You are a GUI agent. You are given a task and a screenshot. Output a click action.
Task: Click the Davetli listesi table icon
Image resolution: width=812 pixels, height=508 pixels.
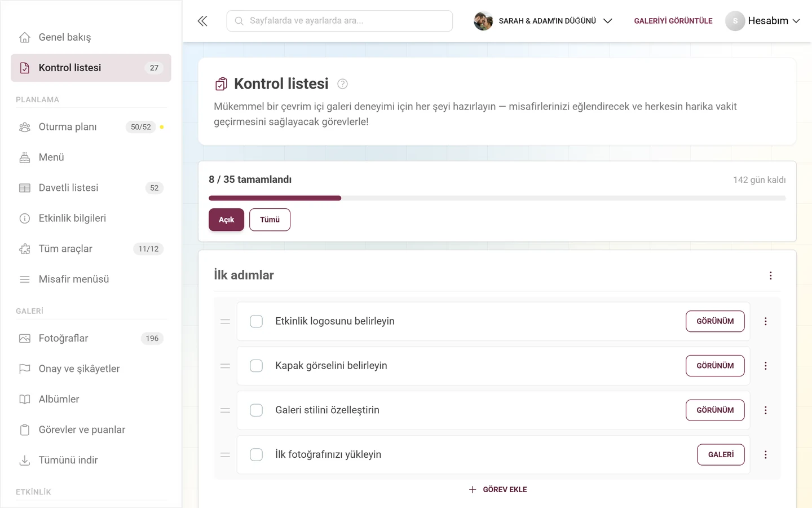[x=25, y=188]
